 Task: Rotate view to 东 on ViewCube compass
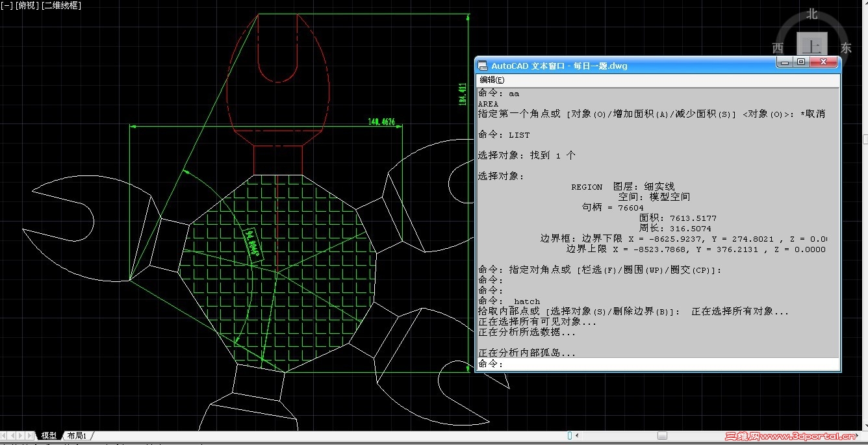[x=846, y=48]
